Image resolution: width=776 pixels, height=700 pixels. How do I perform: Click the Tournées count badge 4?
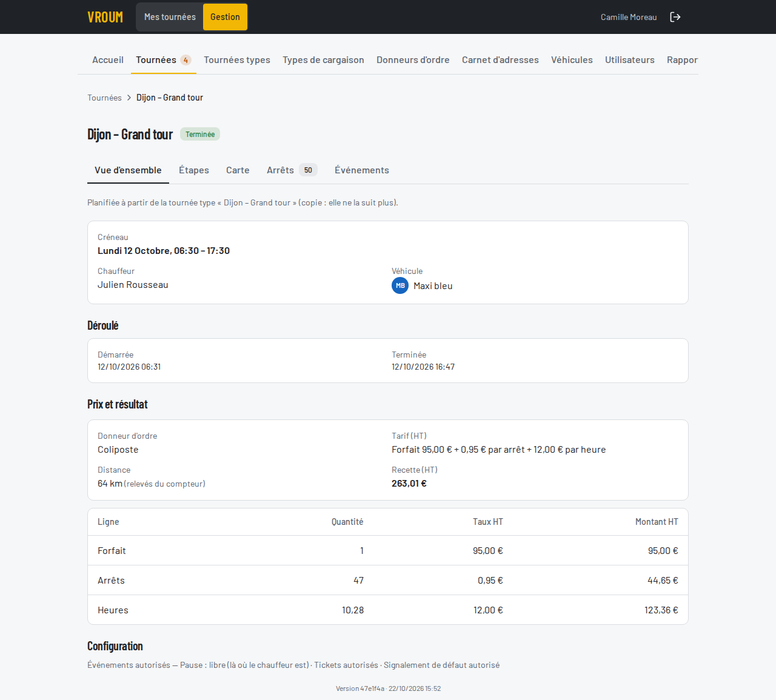pos(186,60)
